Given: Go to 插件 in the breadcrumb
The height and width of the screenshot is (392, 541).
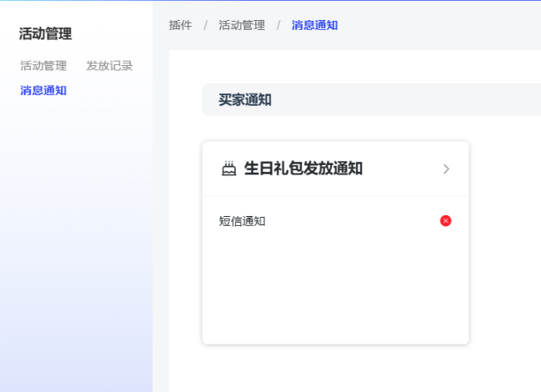Looking at the screenshot, I should tap(180, 25).
